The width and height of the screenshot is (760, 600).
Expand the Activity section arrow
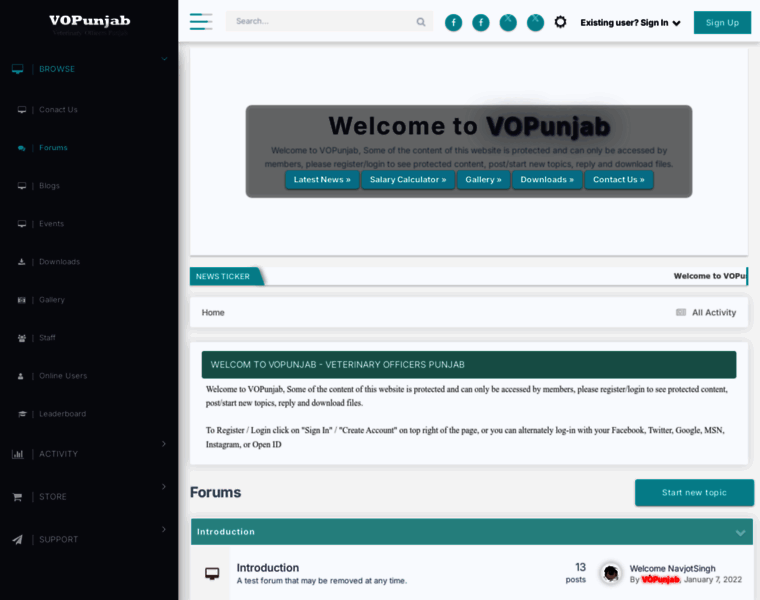[164, 443]
